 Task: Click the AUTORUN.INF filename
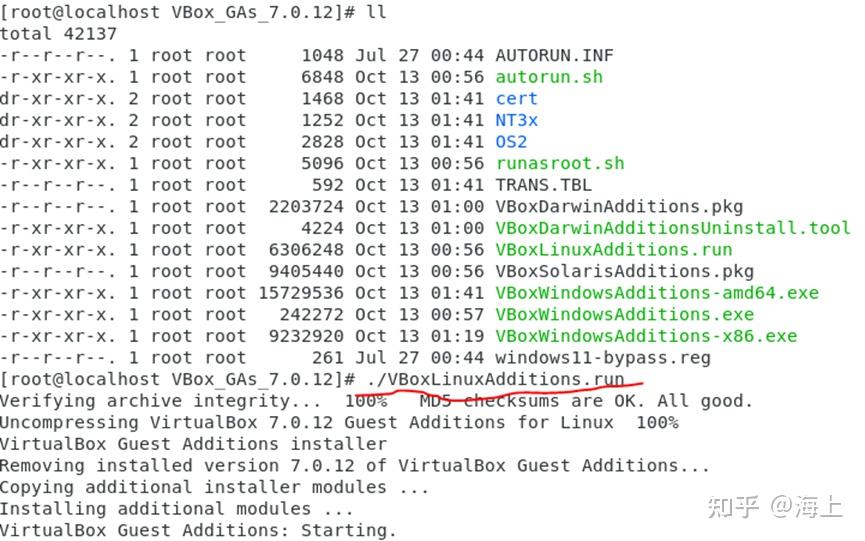pyautogui.click(x=554, y=56)
